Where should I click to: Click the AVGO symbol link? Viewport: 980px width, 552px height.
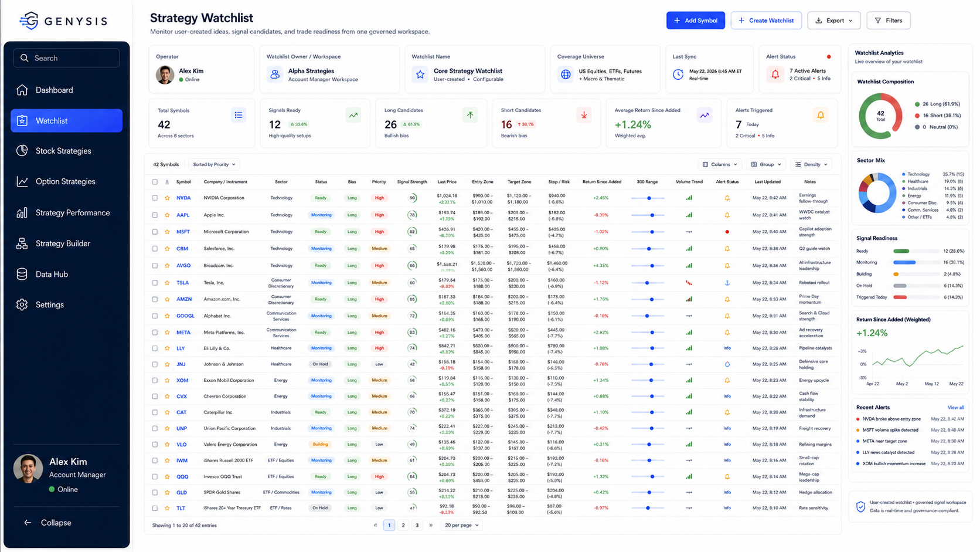pyautogui.click(x=183, y=266)
